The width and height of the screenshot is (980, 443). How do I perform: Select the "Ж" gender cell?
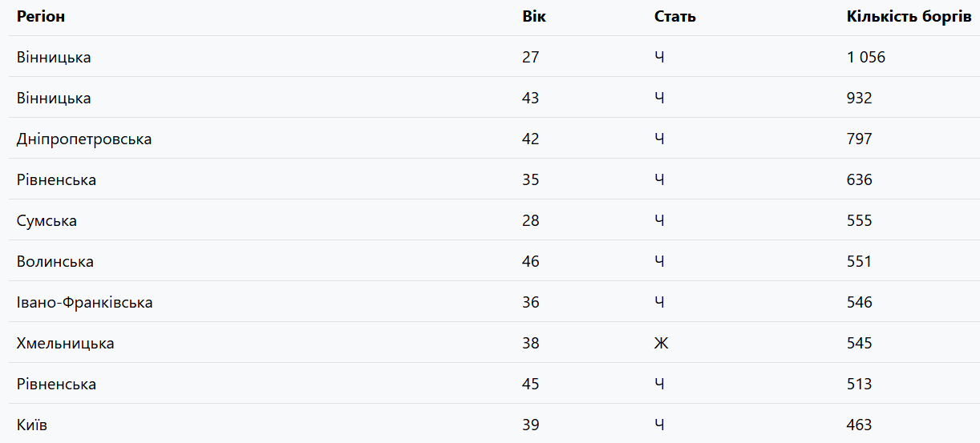pos(662,344)
